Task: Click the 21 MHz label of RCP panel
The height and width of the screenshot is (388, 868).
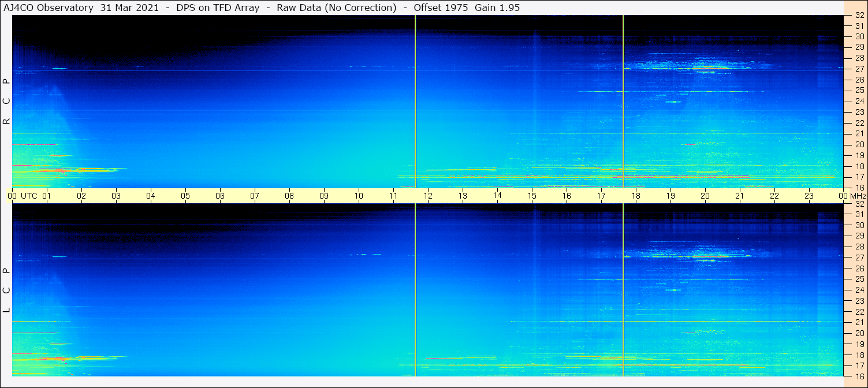Action: 859,134
